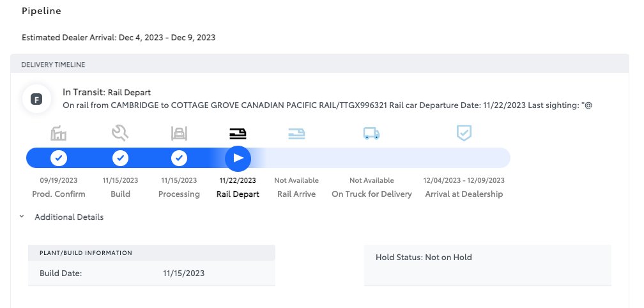644x308 pixels.
Task: Click the factory icon for Prod. Confirm
Action: pos(58,134)
